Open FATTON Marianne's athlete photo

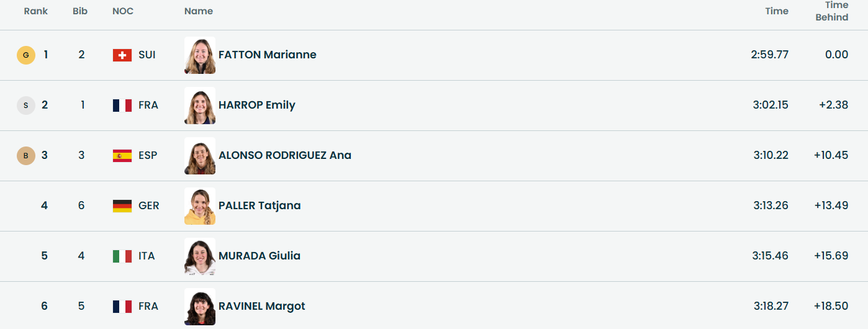[x=200, y=55]
